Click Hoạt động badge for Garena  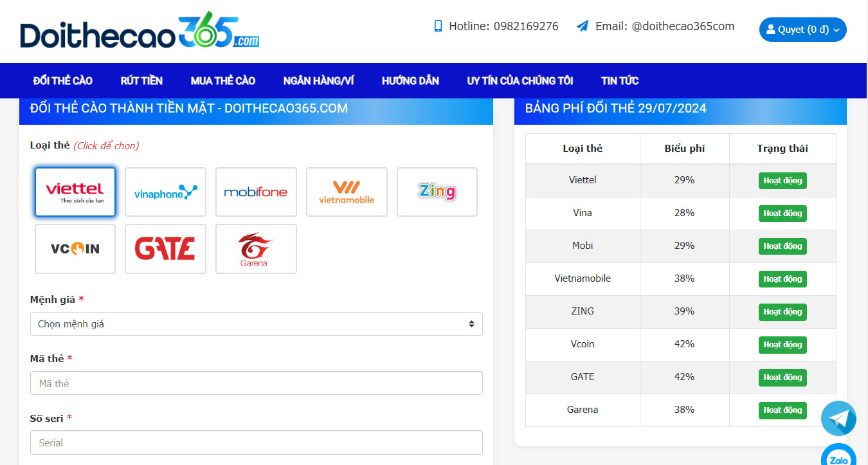[x=782, y=410]
